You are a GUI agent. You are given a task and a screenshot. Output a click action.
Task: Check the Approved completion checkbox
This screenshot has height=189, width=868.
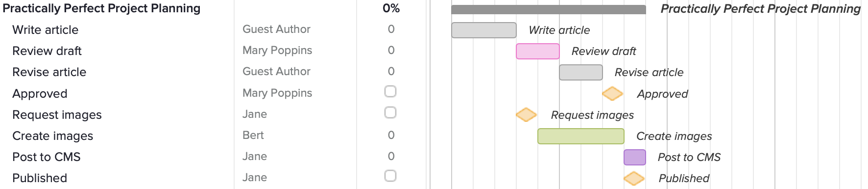coord(390,92)
